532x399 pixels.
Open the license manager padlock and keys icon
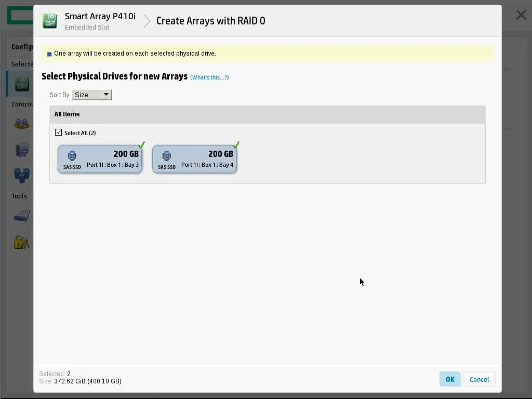pyautogui.click(x=22, y=242)
